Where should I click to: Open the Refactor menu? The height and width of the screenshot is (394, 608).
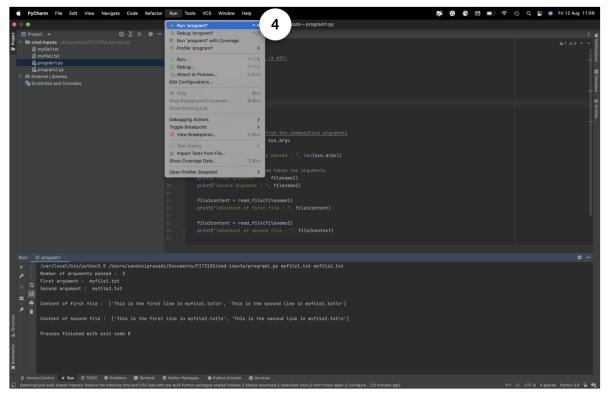pos(154,13)
